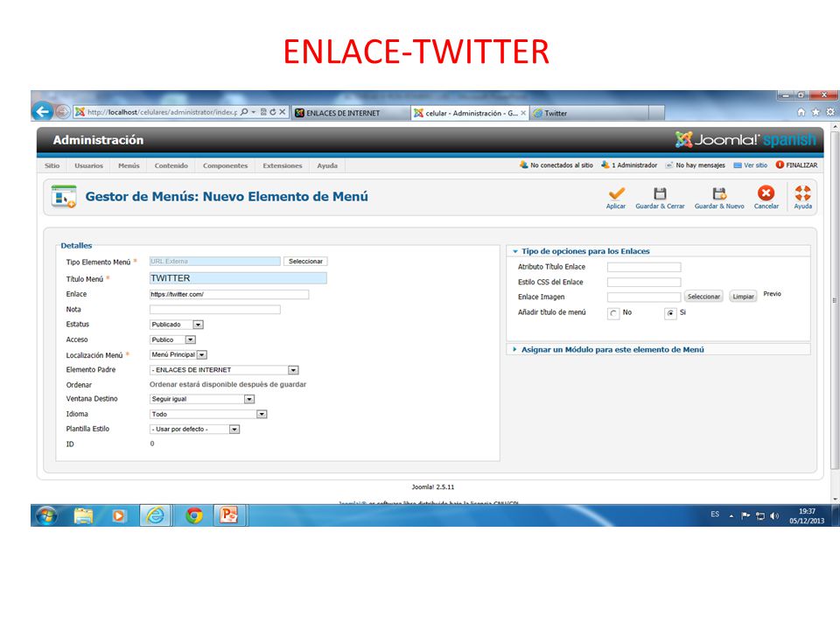The height and width of the screenshot is (630, 840).
Task: Click the Joomla logo in the header
Action: [x=745, y=140]
